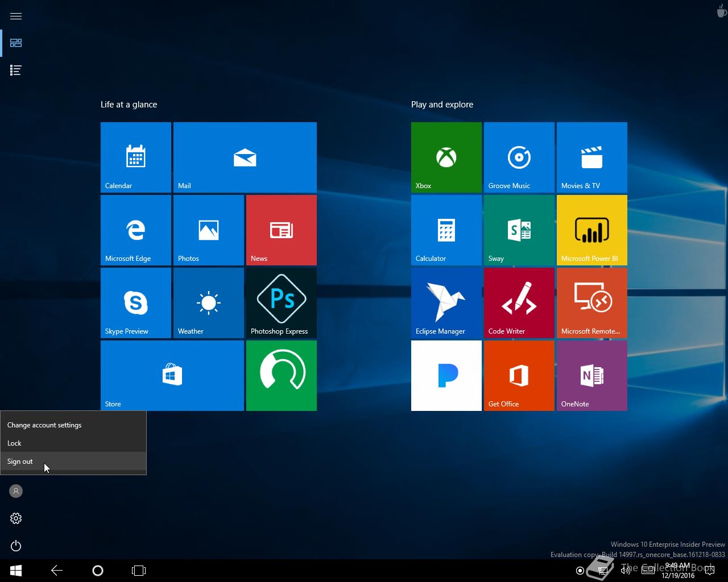Viewport: 728px width, 582px height.
Task: Launch the Eclipse Manager tile
Action: [x=446, y=303]
